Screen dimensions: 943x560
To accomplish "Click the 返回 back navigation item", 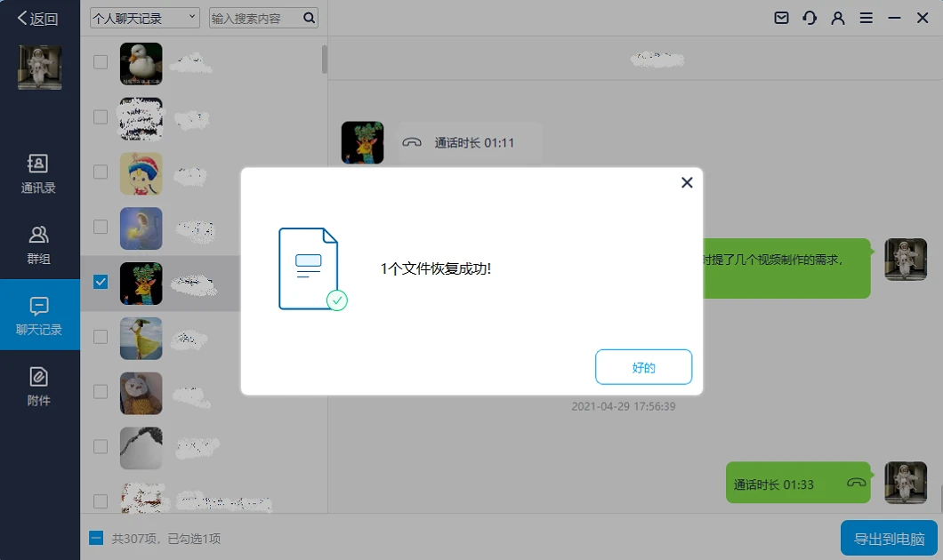I will pyautogui.click(x=36, y=17).
